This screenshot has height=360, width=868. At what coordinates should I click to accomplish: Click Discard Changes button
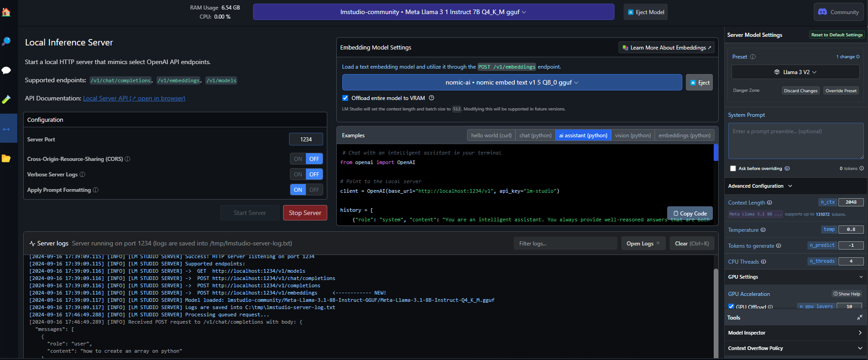(x=801, y=91)
